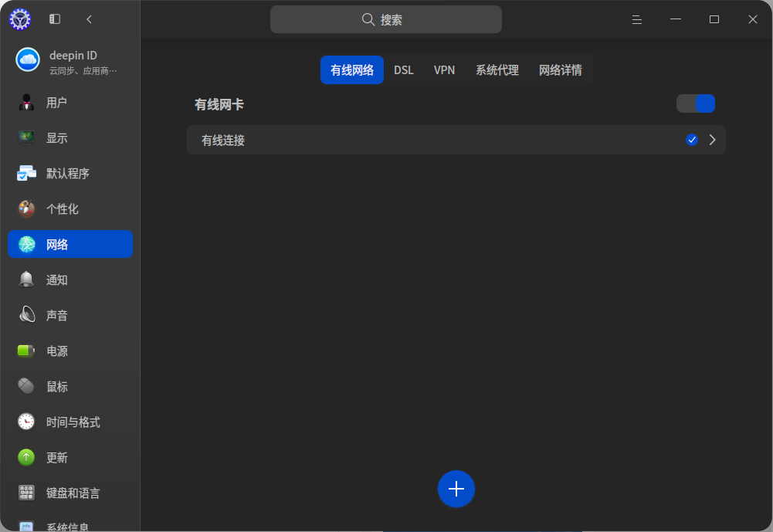Click the 声音 speaker icon in sidebar
773x532 pixels.
[x=26, y=315]
